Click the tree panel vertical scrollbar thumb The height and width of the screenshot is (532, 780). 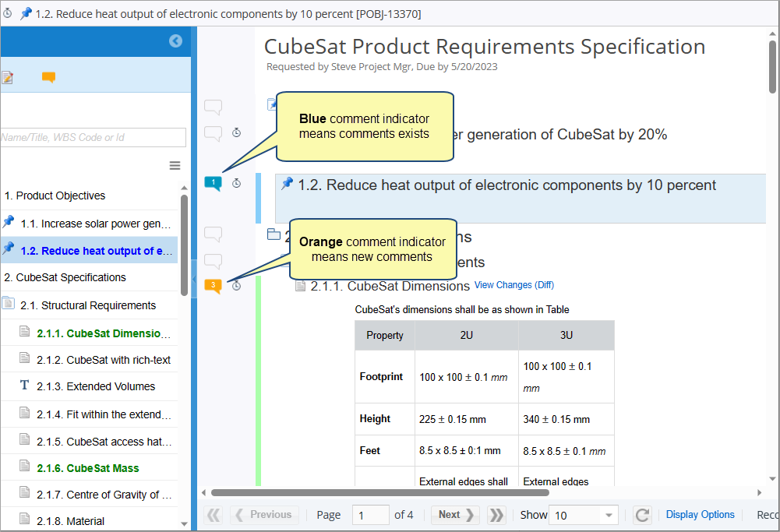(x=184, y=245)
